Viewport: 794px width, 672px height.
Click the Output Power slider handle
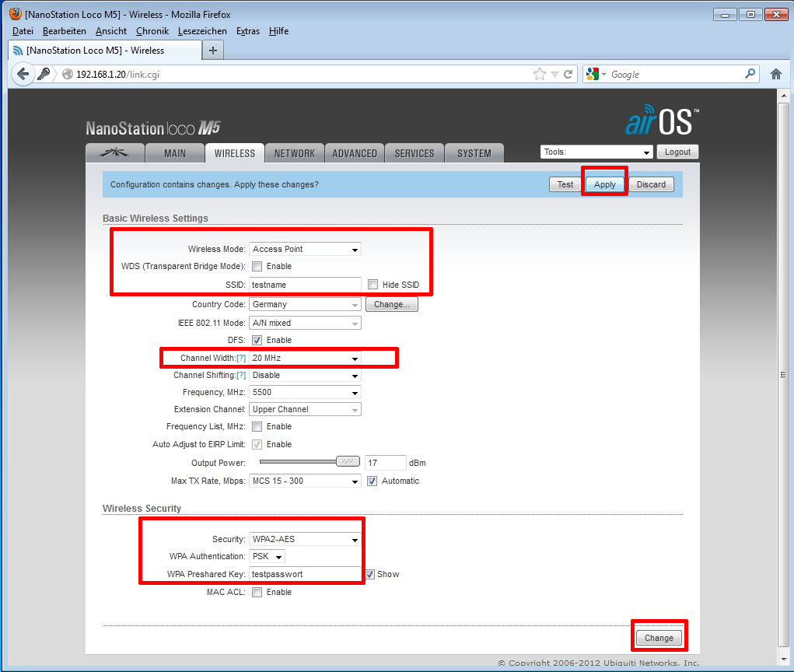(x=348, y=461)
